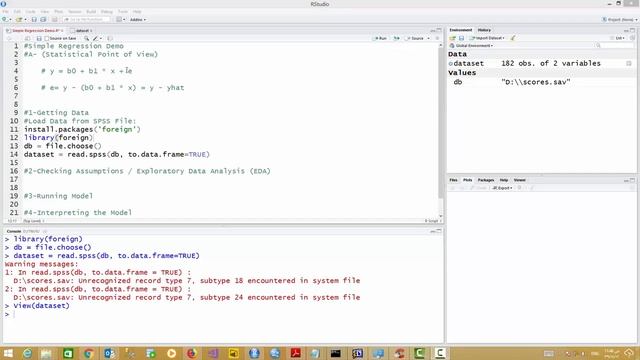Click the Code Tools wand icon
The width and height of the screenshot is (640, 360).
pyautogui.click(x=97, y=38)
